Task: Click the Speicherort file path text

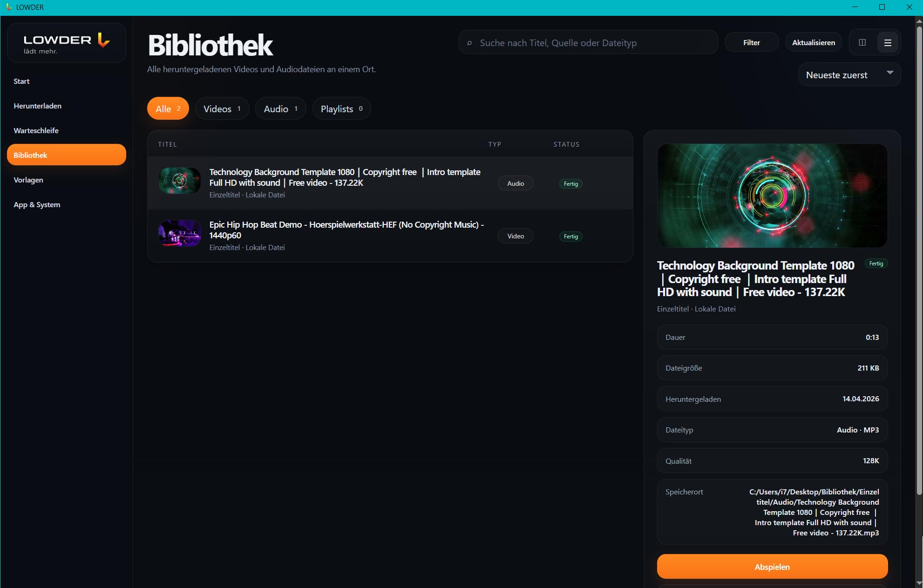Action: [x=814, y=512]
